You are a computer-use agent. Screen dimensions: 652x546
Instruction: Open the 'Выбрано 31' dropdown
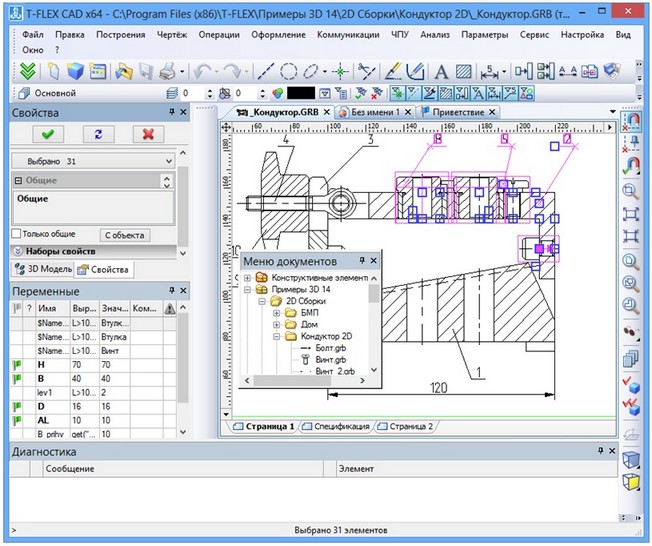click(93, 161)
